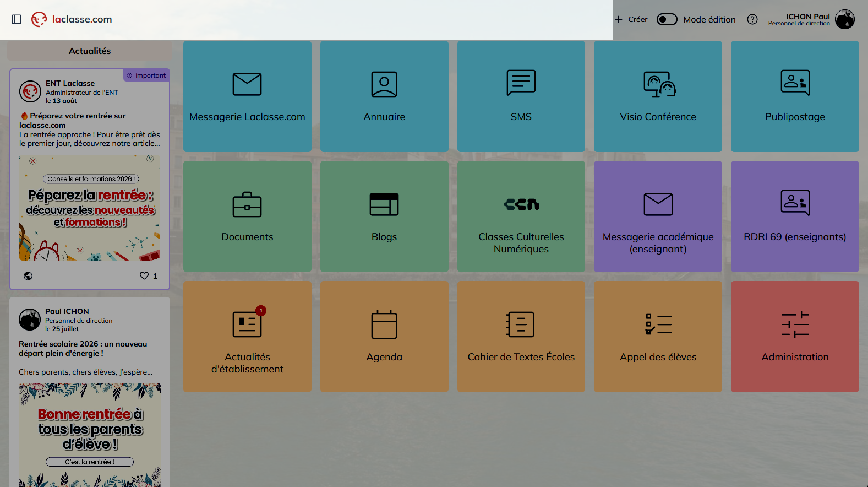Open the Appel des élèves tile
Viewport: 868px width, 487px height.
pyautogui.click(x=658, y=337)
